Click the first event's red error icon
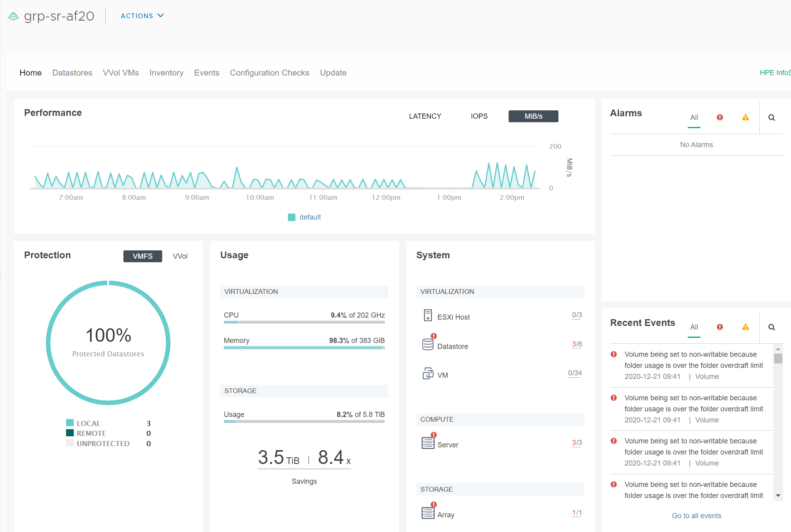The height and width of the screenshot is (532, 791). pos(614,354)
